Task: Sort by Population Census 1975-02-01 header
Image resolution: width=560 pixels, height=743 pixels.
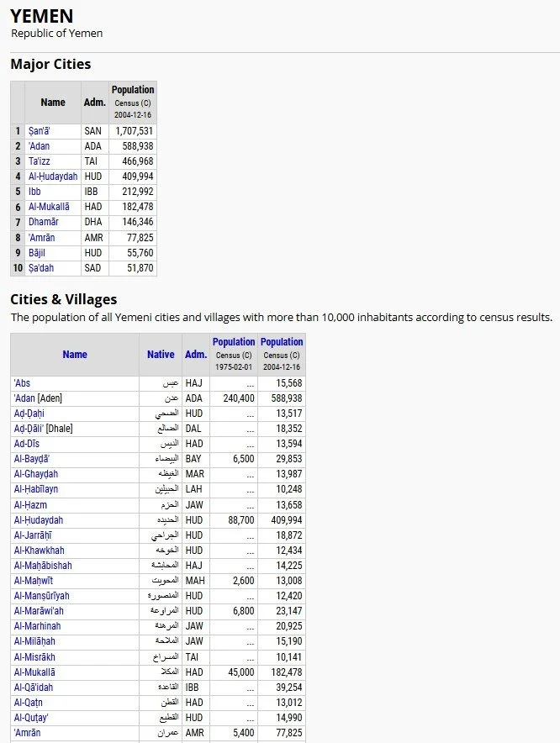Action: [x=234, y=342]
